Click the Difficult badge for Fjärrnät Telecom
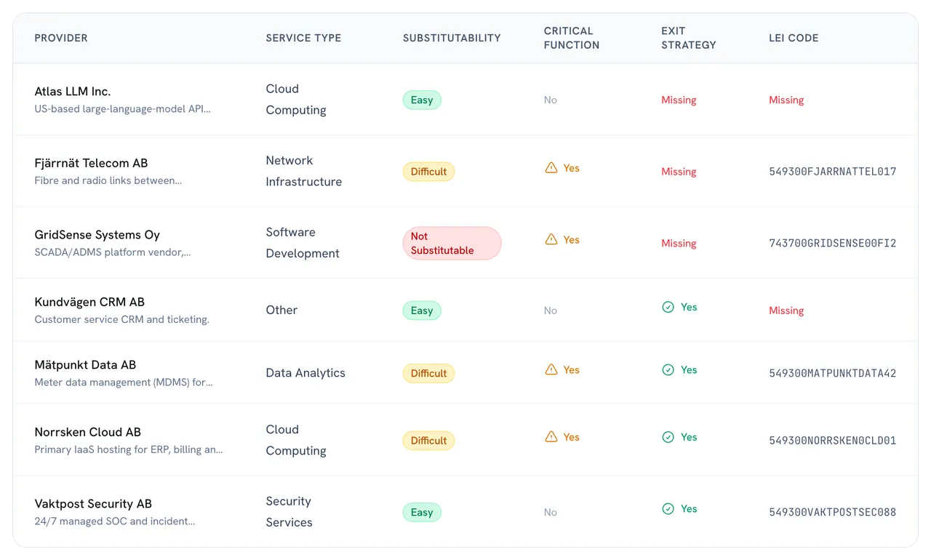The image size is (931, 560). (x=428, y=172)
